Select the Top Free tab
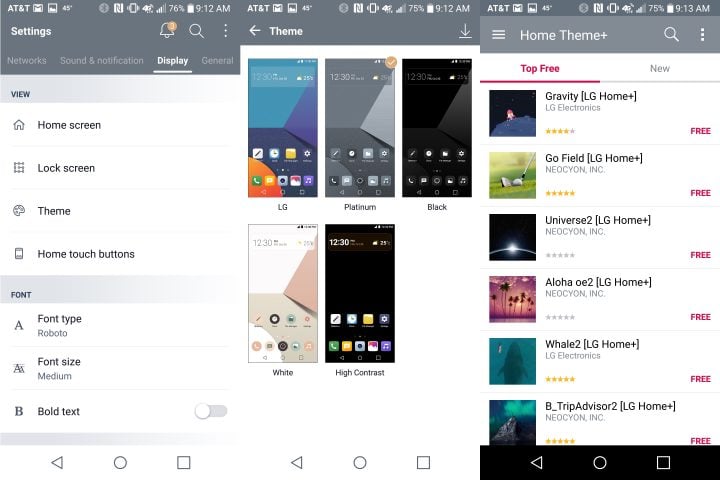The height and width of the screenshot is (480, 720). pos(540,68)
